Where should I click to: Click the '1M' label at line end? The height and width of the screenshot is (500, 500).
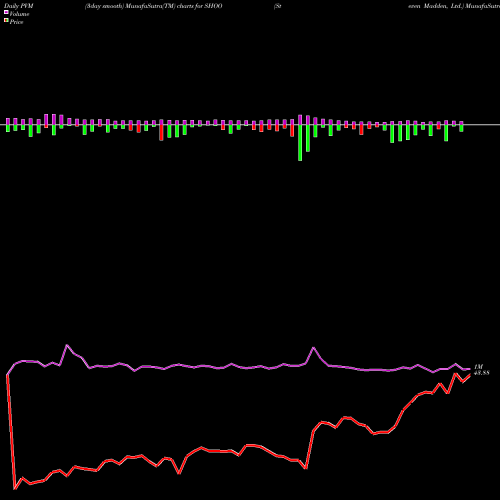pyautogui.click(x=478, y=367)
